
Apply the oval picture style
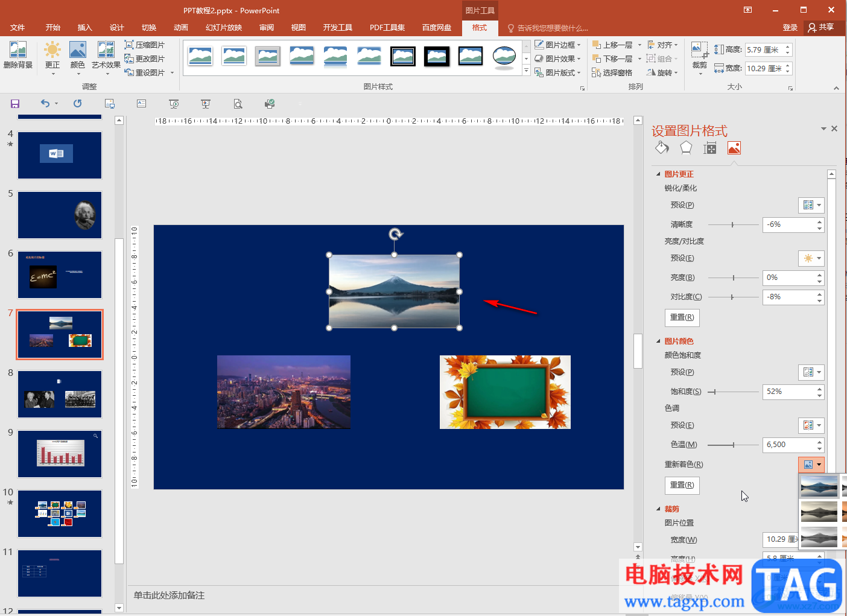tap(504, 57)
